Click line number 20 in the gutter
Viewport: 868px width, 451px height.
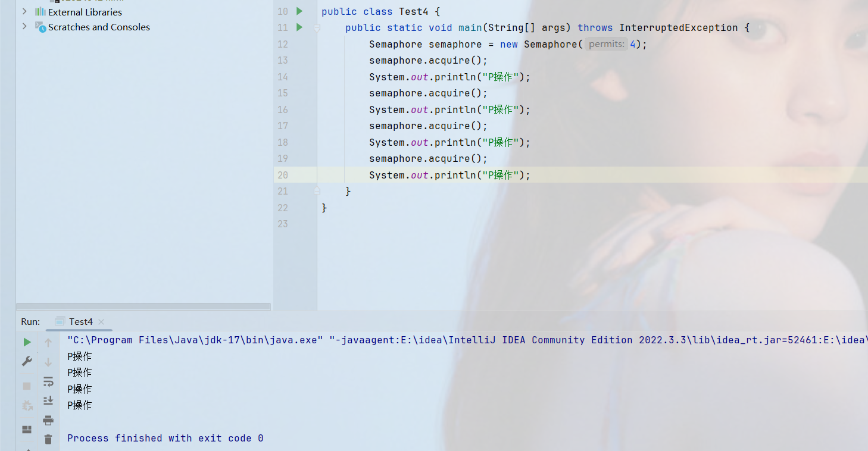(283, 175)
